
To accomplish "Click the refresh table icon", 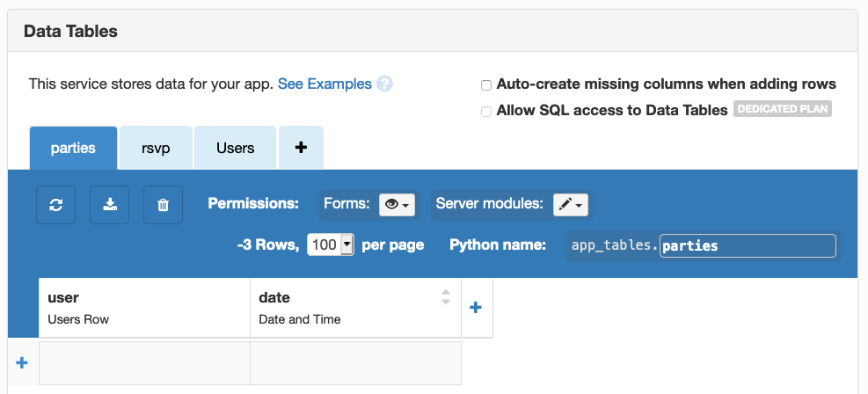I will click(x=56, y=204).
